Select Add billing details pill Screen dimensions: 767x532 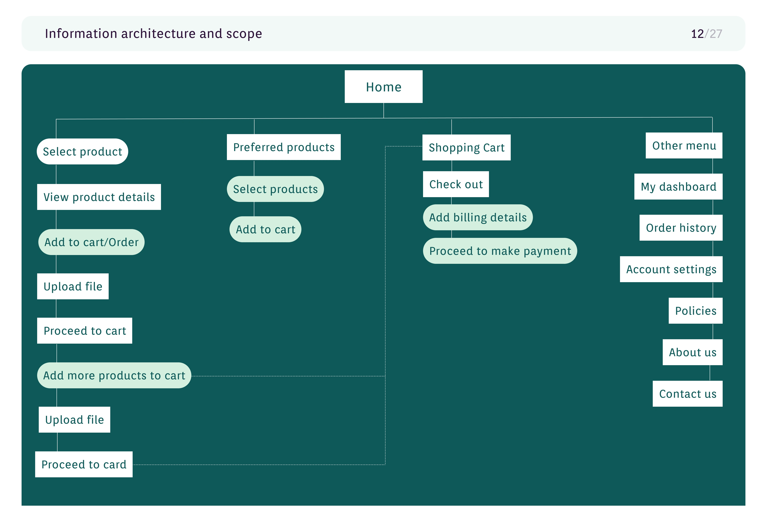(477, 217)
